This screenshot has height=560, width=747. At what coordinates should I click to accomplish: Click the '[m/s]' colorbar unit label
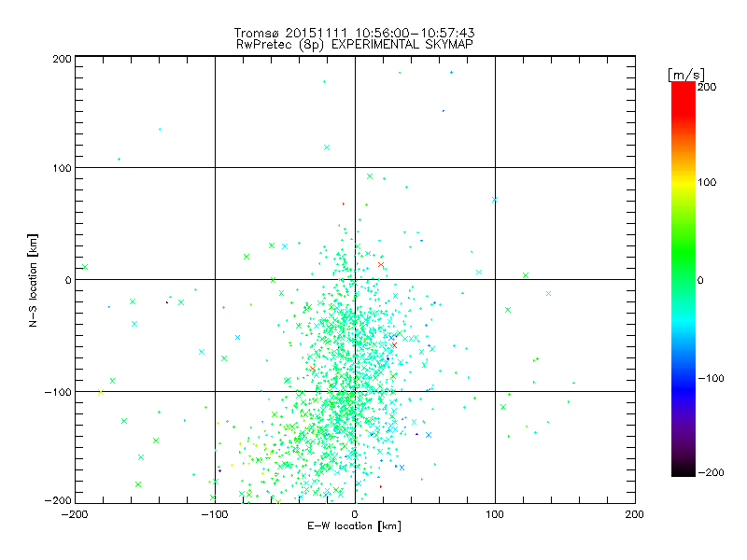click(686, 75)
